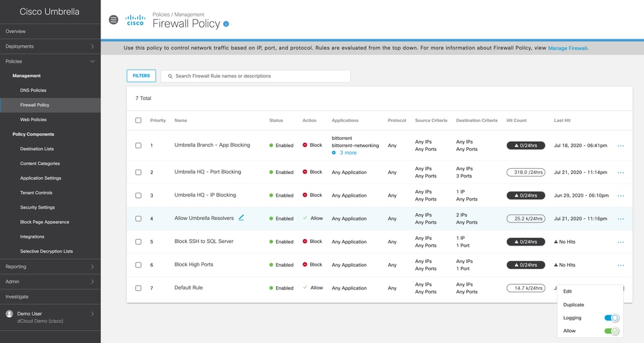Open the Manage Firewall link
Viewport: 644px width, 343px height.
click(567, 48)
